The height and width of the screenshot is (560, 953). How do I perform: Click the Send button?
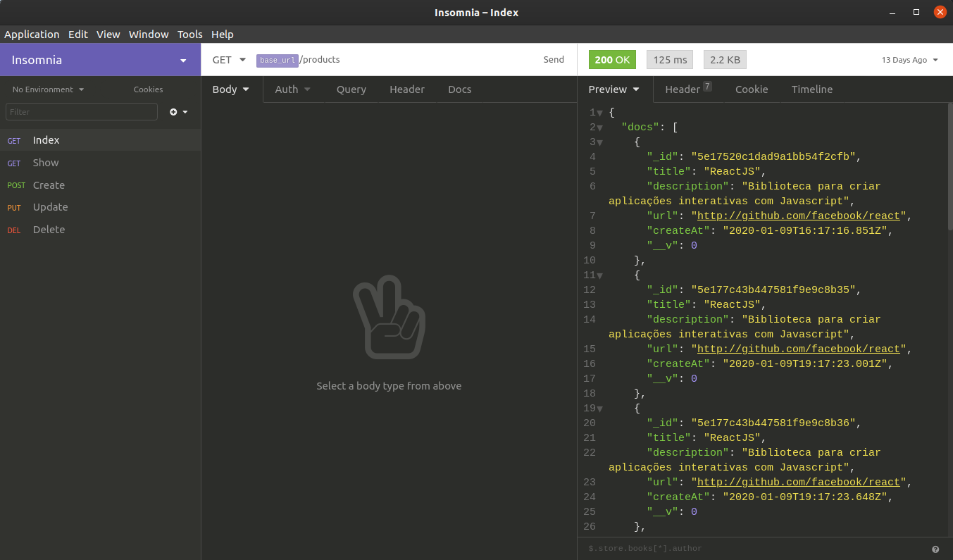point(554,60)
